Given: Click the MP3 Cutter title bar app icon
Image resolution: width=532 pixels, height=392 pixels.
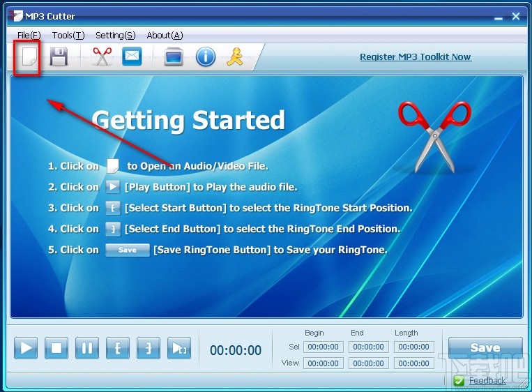Looking at the screenshot, I should click(x=15, y=15).
